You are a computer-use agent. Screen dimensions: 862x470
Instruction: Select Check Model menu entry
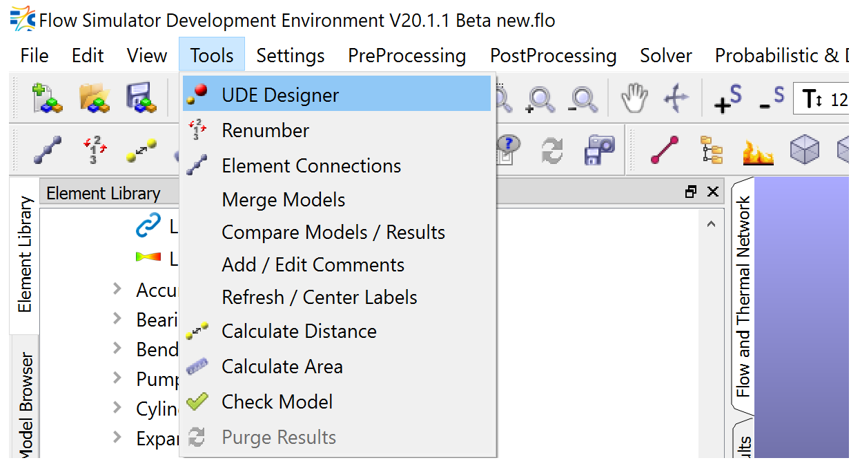click(x=277, y=402)
